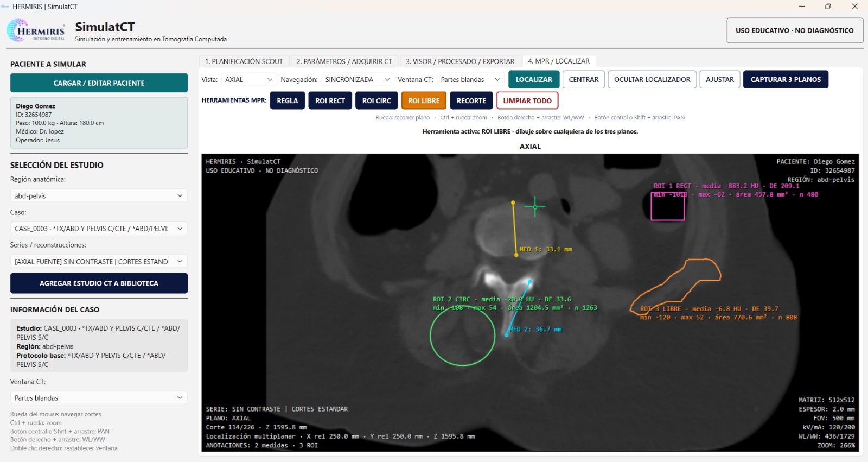Select the ROI RECT tool
Image resolution: width=868 pixels, height=462 pixels.
[330, 100]
